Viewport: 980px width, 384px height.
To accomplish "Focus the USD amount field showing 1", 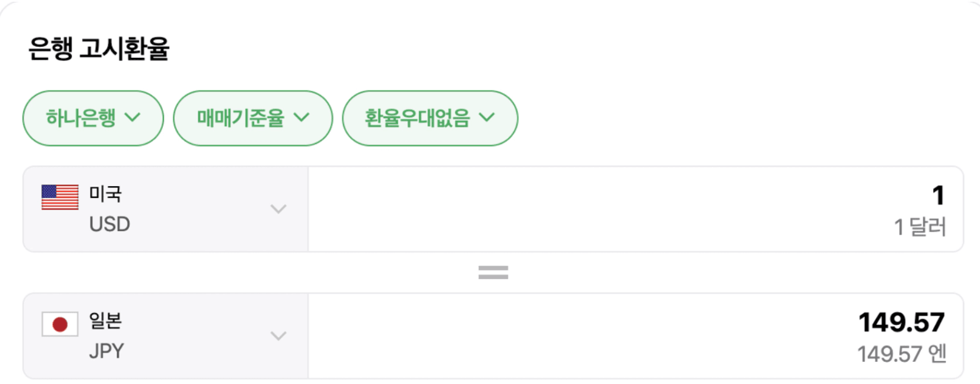I will (635, 196).
